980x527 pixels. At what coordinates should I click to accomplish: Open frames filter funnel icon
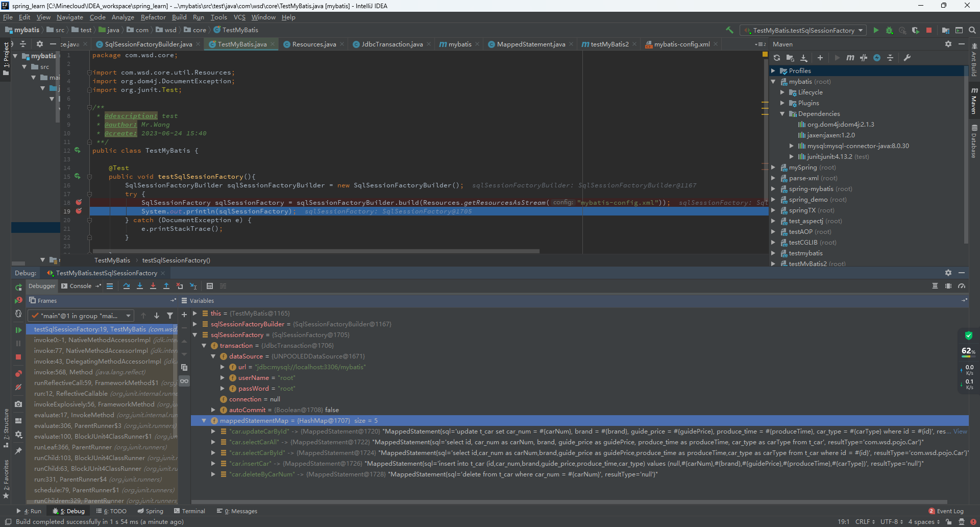click(170, 316)
